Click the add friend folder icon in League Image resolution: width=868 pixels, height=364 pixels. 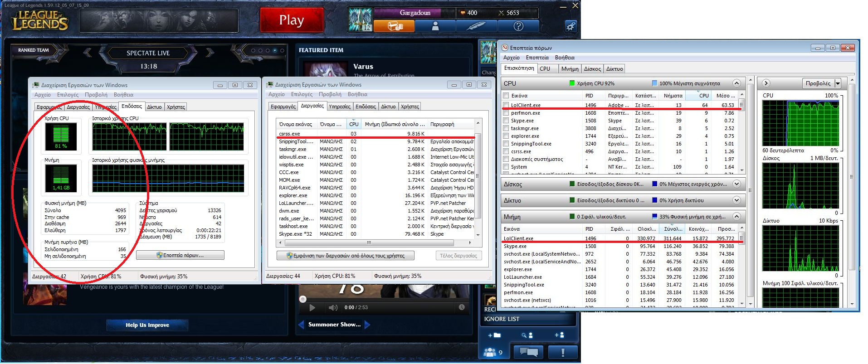pos(494,335)
